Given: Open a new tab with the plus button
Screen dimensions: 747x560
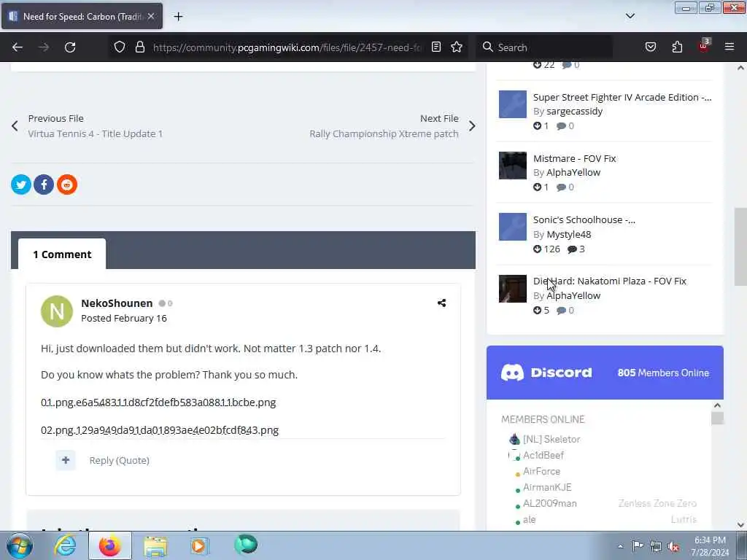Looking at the screenshot, I should pos(178,17).
